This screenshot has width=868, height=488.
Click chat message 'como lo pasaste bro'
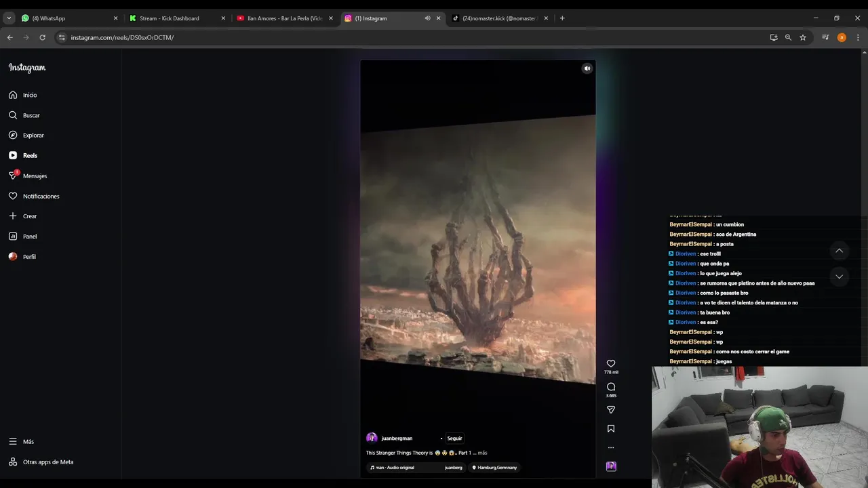point(724,293)
